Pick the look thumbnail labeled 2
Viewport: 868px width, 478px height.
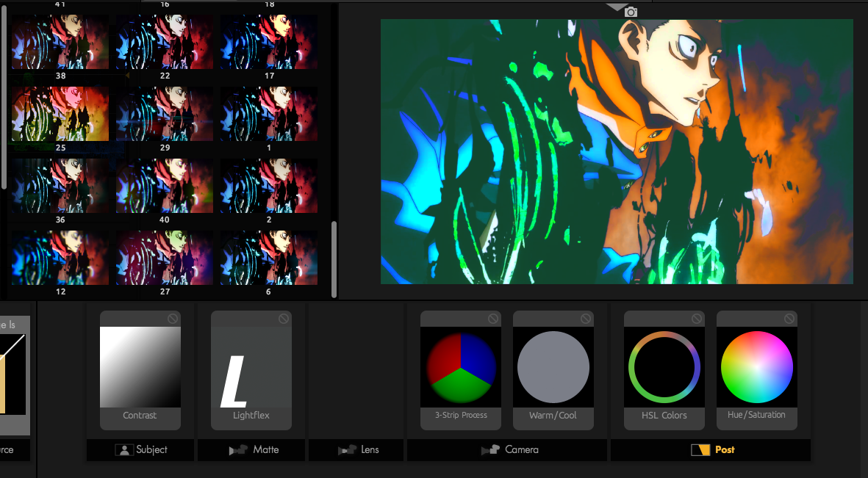pyautogui.click(x=269, y=186)
